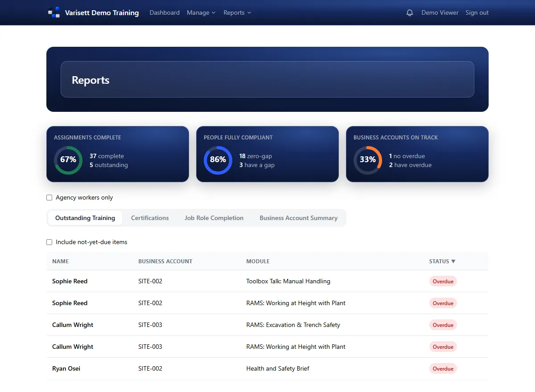Click the '1 no overdue' statistic
The width and height of the screenshot is (535, 392).
tap(407, 156)
